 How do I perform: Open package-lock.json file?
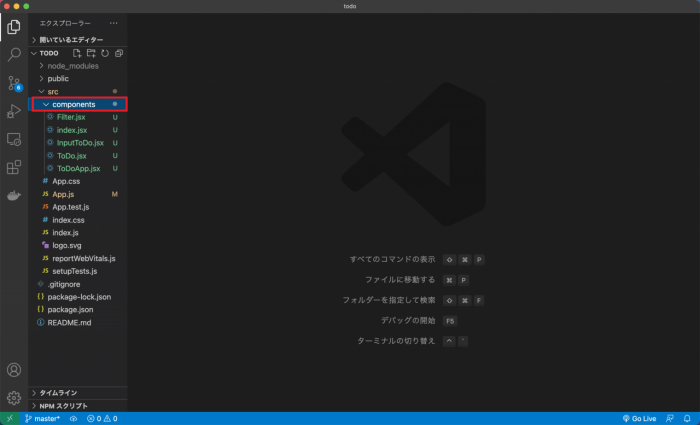tap(78, 297)
